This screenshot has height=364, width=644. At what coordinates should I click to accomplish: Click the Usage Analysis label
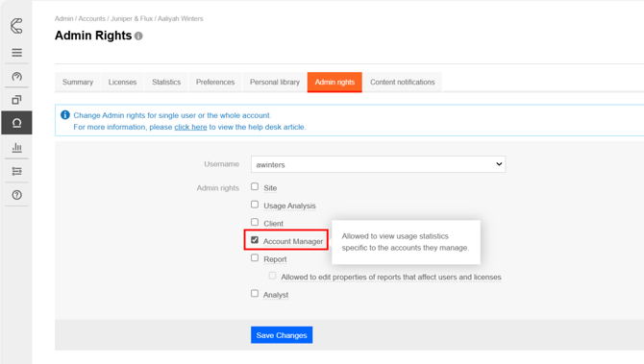click(x=289, y=206)
